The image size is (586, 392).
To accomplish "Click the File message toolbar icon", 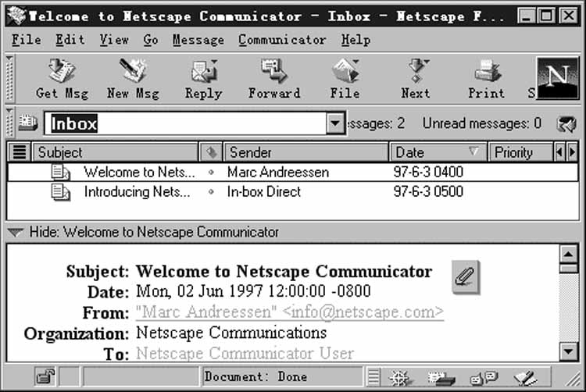I will pyautogui.click(x=345, y=71).
